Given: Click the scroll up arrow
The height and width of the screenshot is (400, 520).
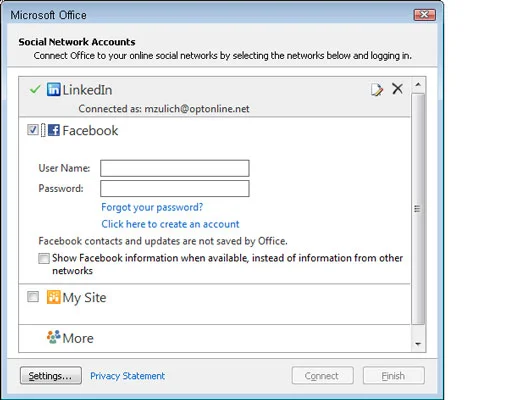Looking at the screenshot, I should [418, 85].
